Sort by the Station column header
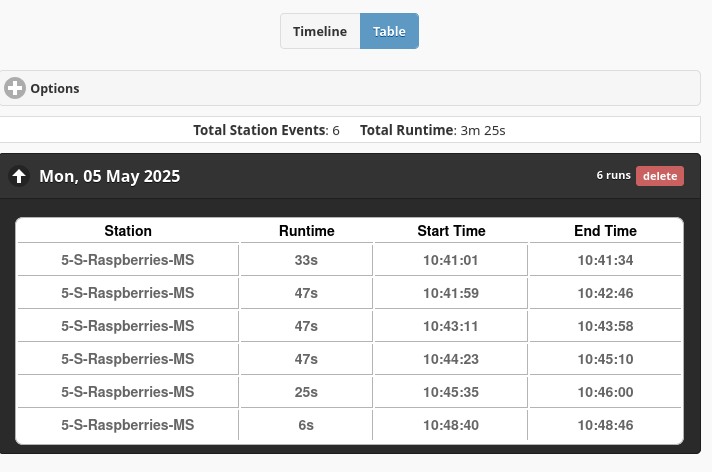This screenshot has width=712, height=472. pyautogui.click(x=128, y=231)
